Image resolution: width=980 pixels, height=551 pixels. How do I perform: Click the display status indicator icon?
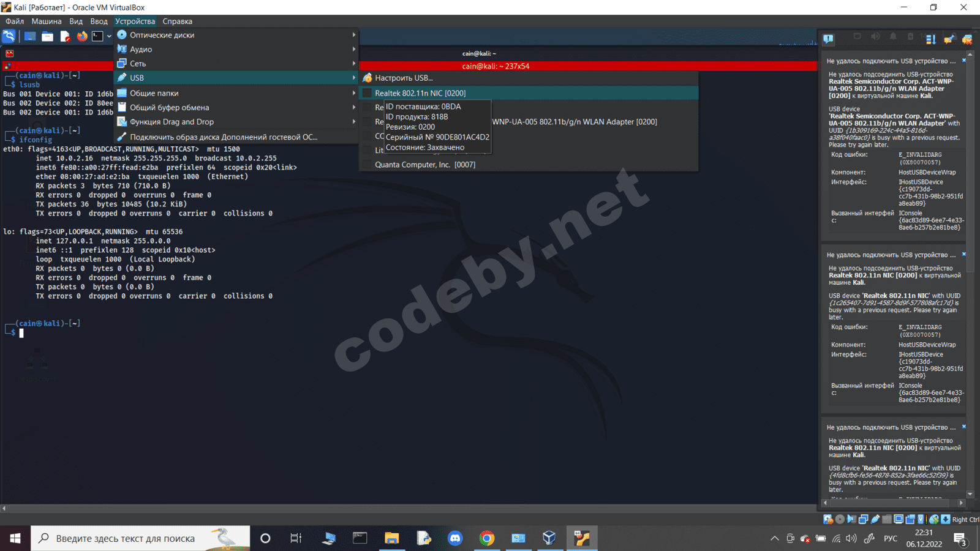(x=899, y=519)
